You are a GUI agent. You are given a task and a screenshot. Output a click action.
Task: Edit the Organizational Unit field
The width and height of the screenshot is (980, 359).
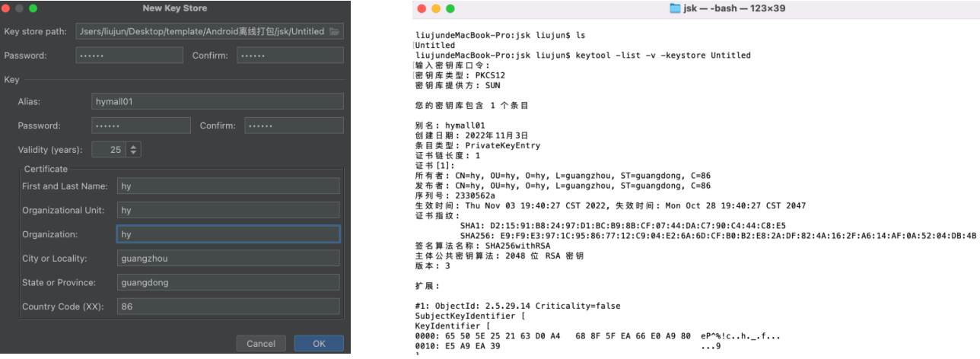point(228,211)
